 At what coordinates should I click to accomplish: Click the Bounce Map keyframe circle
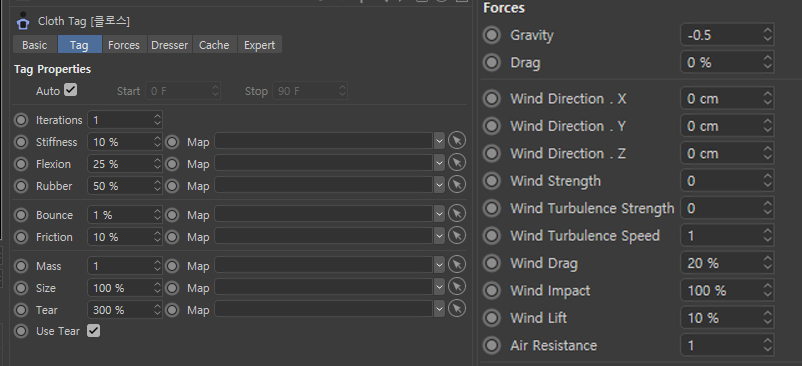[x=172, y=215]
